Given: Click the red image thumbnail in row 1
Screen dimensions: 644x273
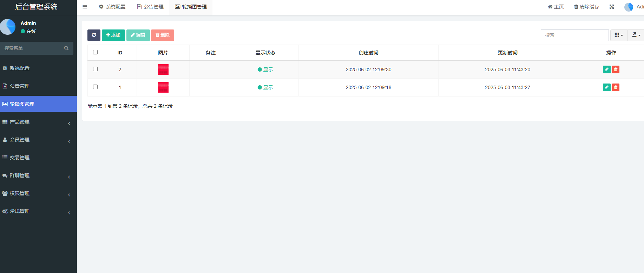Looking at the screenshot, I should 163,87.
